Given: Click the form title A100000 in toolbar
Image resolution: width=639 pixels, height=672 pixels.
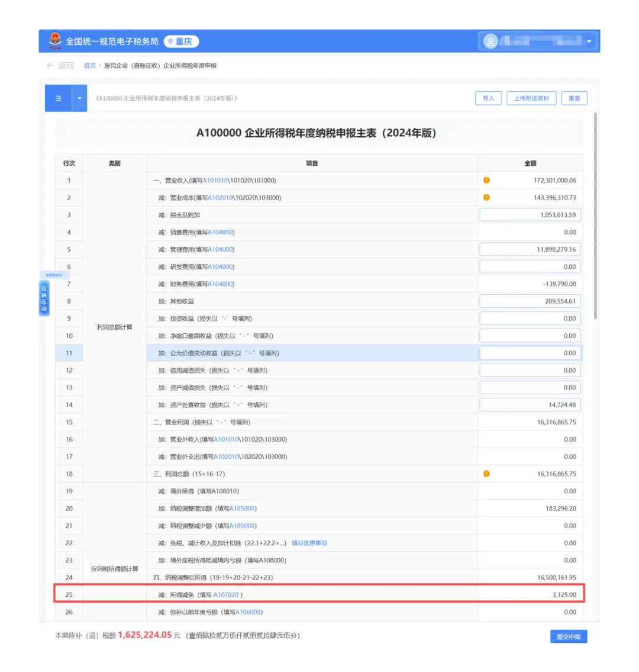Looking at the screenshot, I should pos(167,98).
